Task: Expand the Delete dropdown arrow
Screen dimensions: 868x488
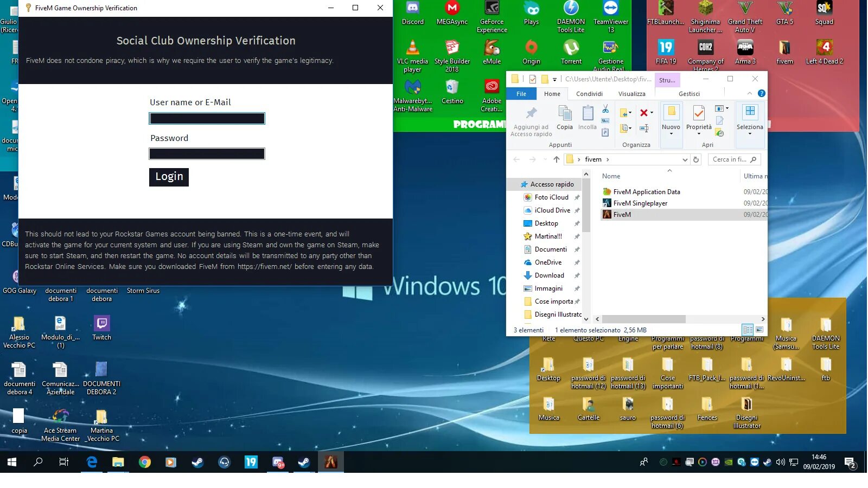Action: coord(652,113)
